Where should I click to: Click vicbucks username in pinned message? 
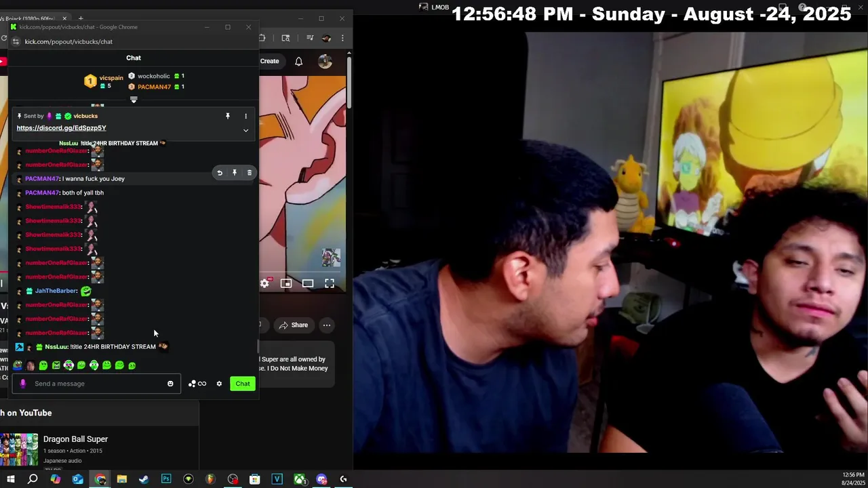point(85,116)
